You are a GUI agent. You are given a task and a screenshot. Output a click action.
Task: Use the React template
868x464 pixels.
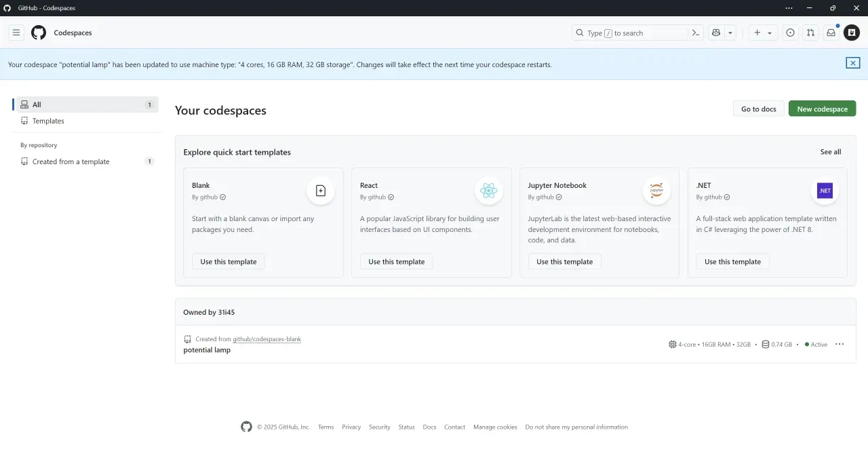pos(396,261)
